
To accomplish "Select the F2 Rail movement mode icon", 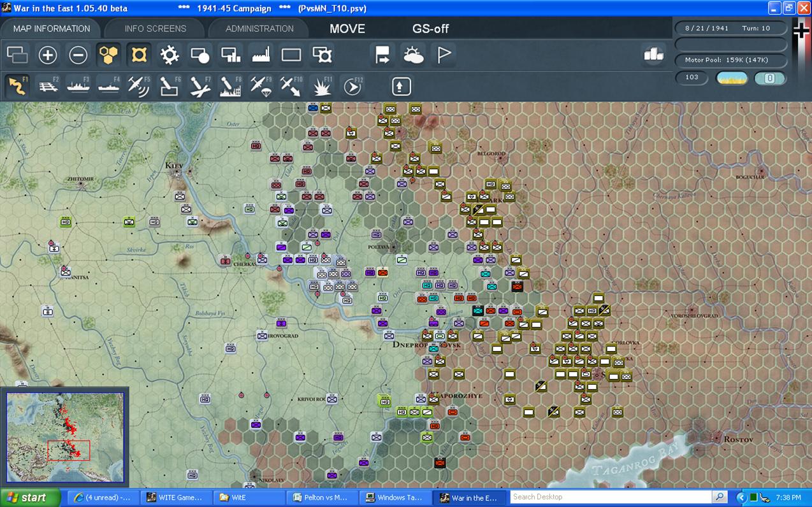I will 48,86.
